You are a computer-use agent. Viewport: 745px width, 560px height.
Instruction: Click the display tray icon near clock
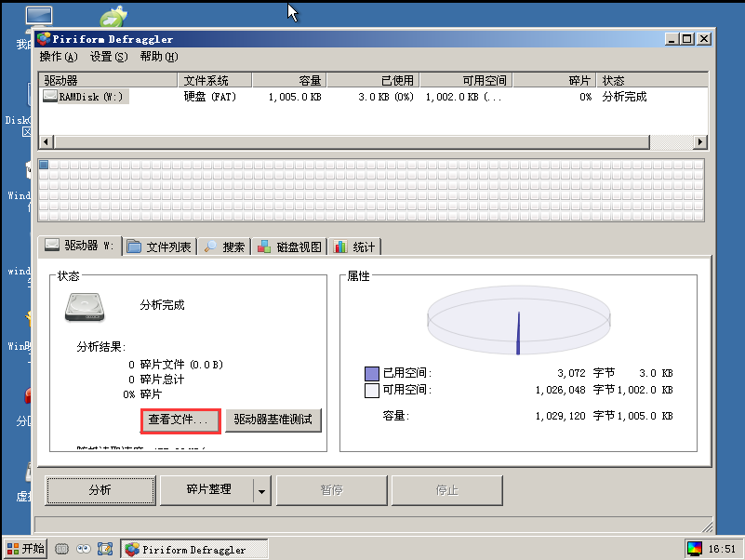tap(695, 549)
